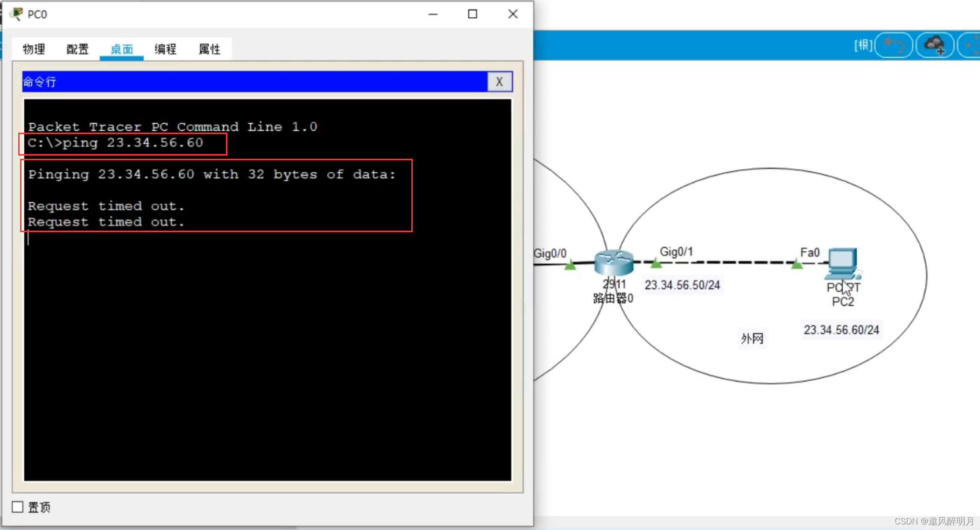This screenshot has width=980, height=530.
Task: Click the green link light under Gig0/1
Action: [656, 264]
